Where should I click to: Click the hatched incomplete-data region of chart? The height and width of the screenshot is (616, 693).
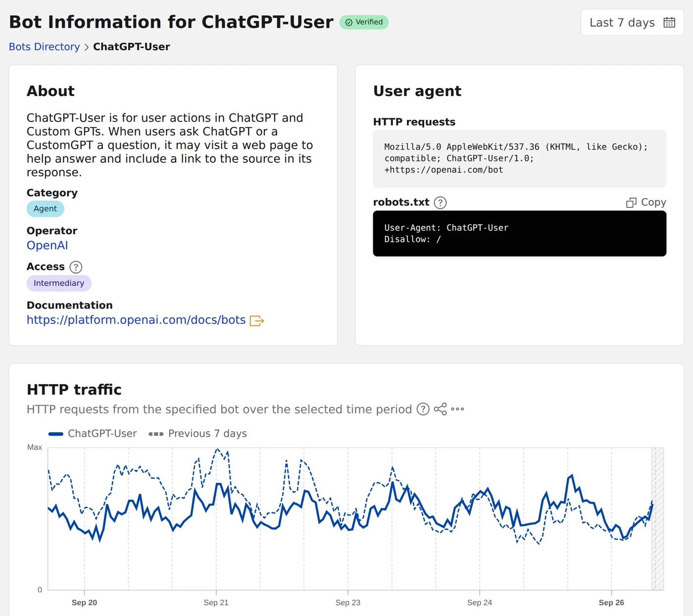click(657, 518)
